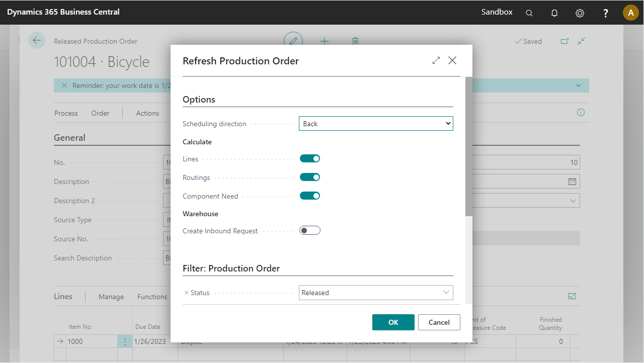Remove the Status filter
The image size is (644, 363).
coord(187,293)
